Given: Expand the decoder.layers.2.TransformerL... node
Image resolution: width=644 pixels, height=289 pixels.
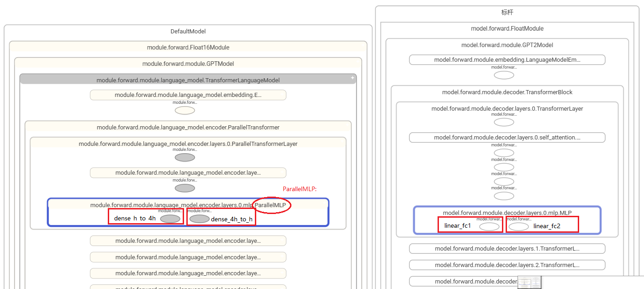Looking at the screenshot, I should point(507,265).
